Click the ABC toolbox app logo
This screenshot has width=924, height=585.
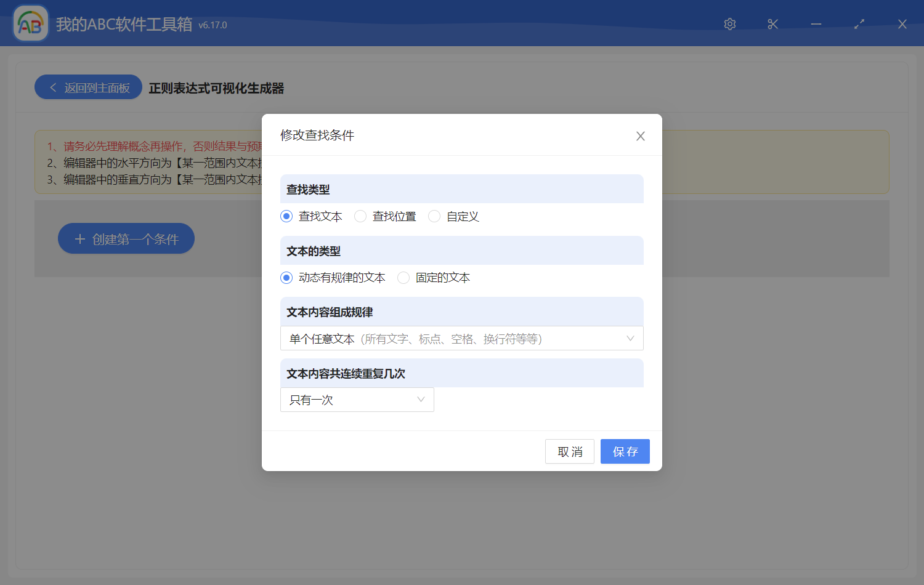pos(31,24)
